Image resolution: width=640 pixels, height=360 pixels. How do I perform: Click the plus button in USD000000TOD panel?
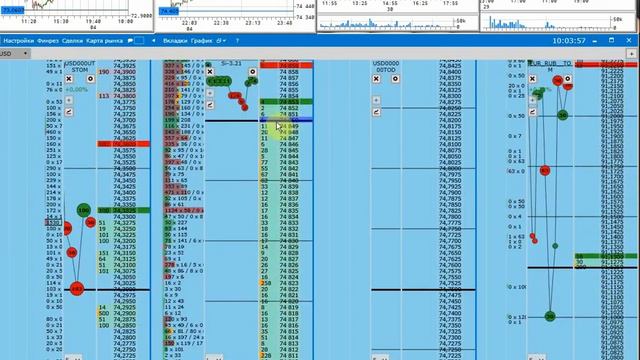(376, 100)
